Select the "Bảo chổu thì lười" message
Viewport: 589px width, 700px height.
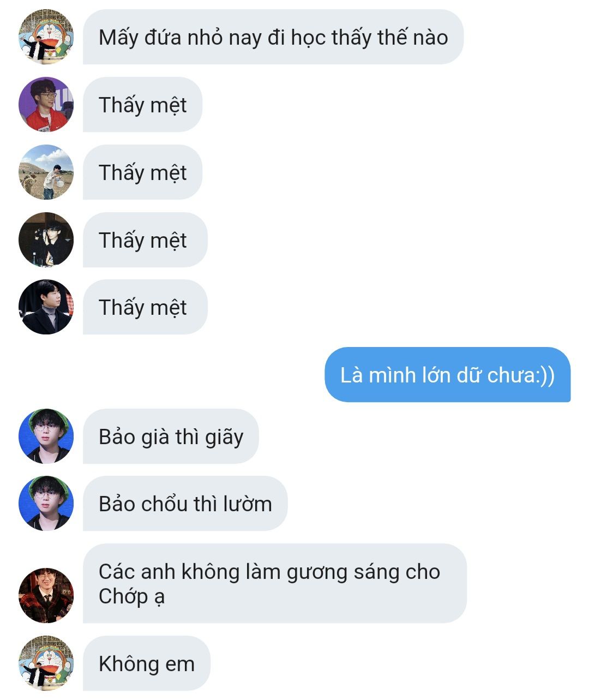pos(185,503)
